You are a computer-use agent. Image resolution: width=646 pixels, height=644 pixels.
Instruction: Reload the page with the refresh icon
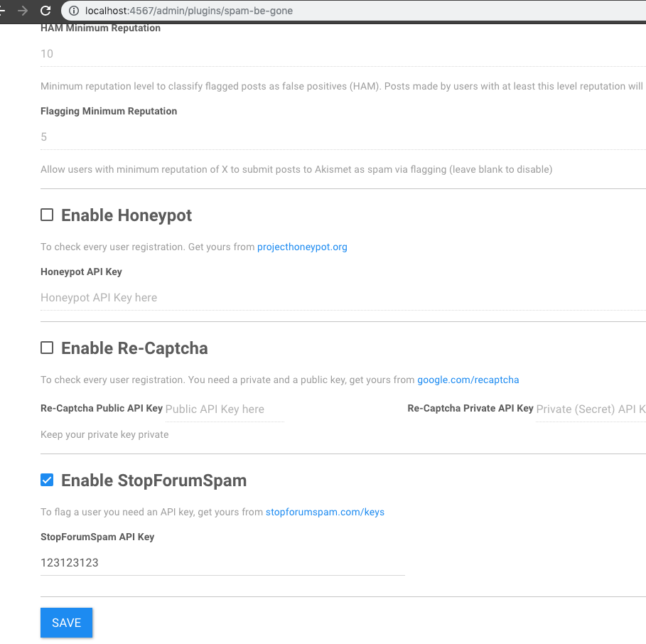click(x=45, y=11)
